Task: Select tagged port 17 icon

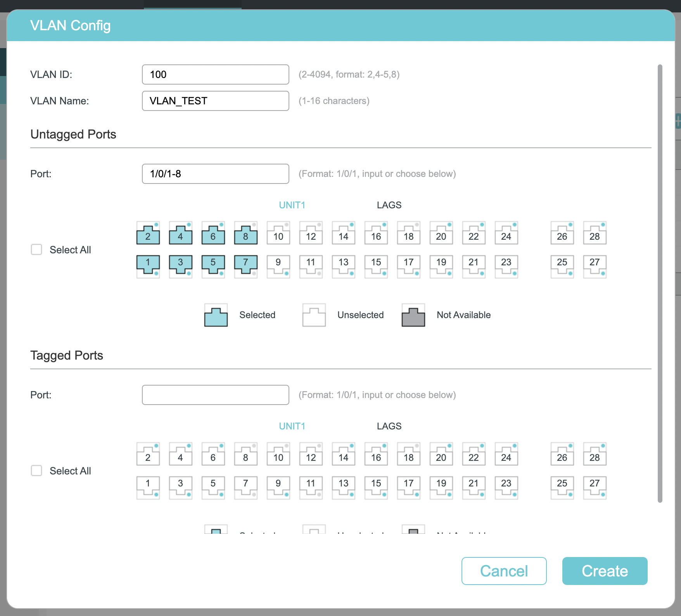Action: point(409,488)
